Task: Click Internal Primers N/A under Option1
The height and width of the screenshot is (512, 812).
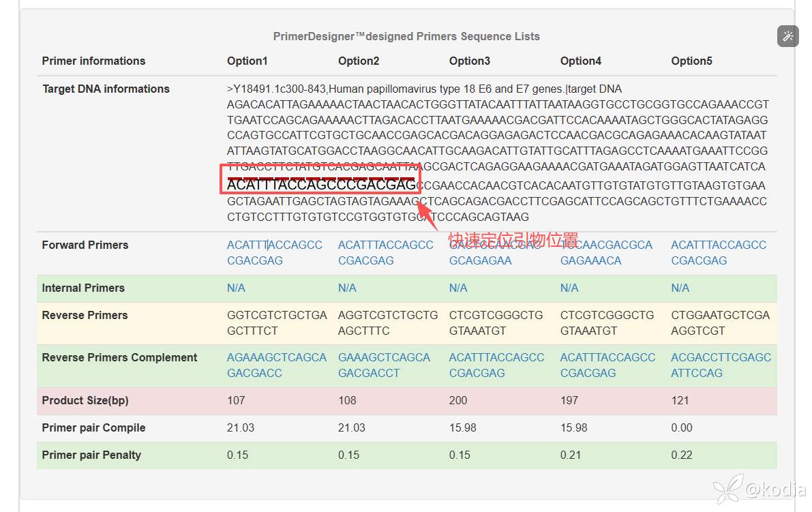Action: pyautogui.click(x=236, y=288)
